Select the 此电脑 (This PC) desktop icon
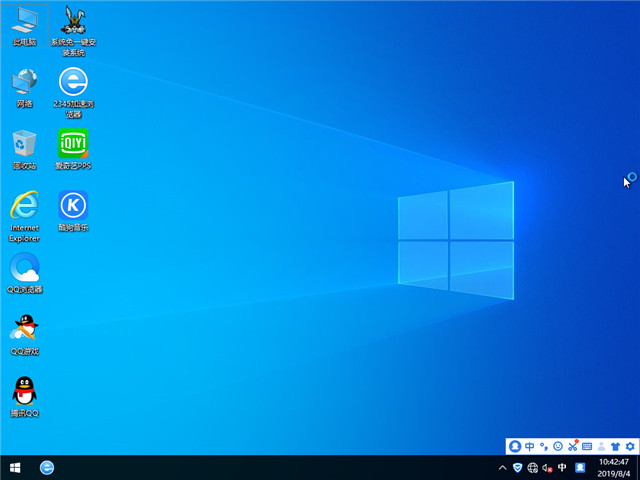This screenshot has height=480, width=640. 24,26
